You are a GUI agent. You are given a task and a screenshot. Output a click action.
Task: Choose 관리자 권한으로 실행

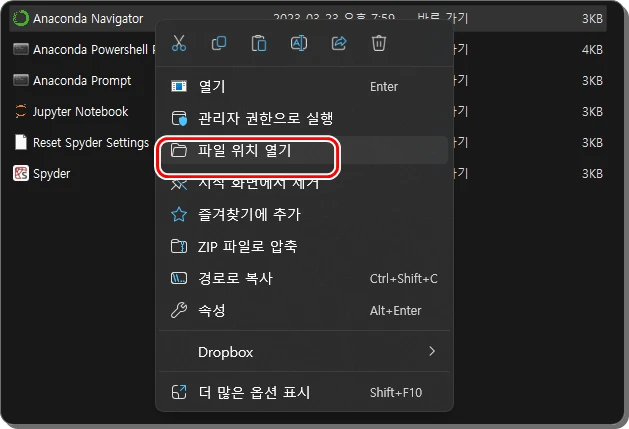[304, 118]
